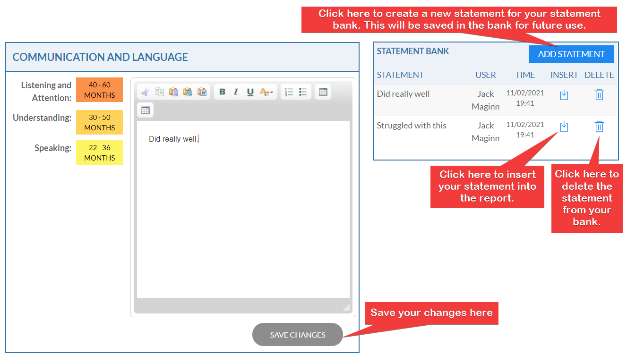Apply the text color A button
The height and width of the screenshot is (364, 627).
tap(264, 92)
